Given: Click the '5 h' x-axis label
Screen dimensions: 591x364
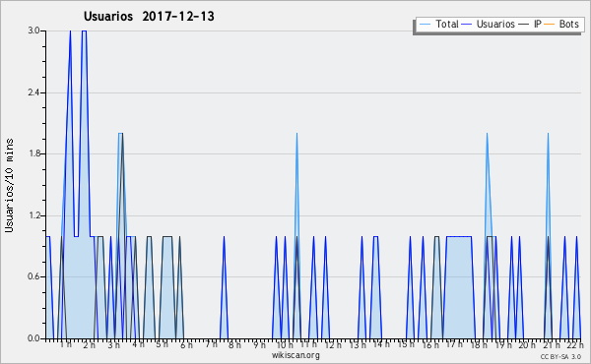Looking at the screenshot, I should point(163,344).
